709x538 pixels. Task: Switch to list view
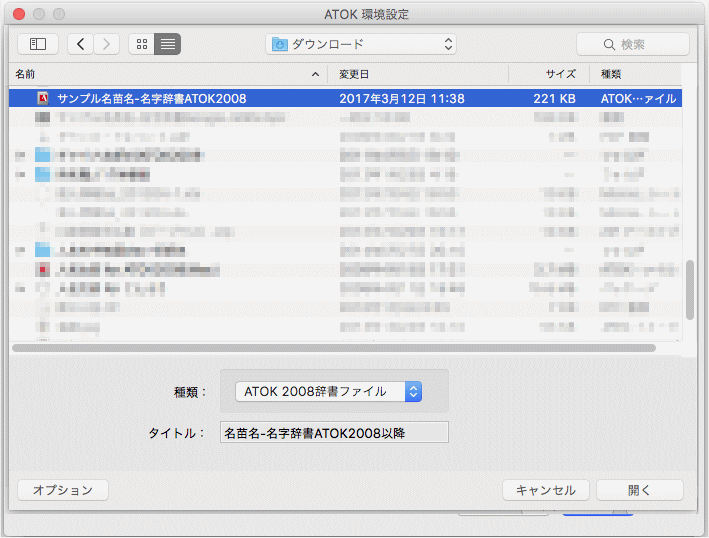click(x=168, y=44)
